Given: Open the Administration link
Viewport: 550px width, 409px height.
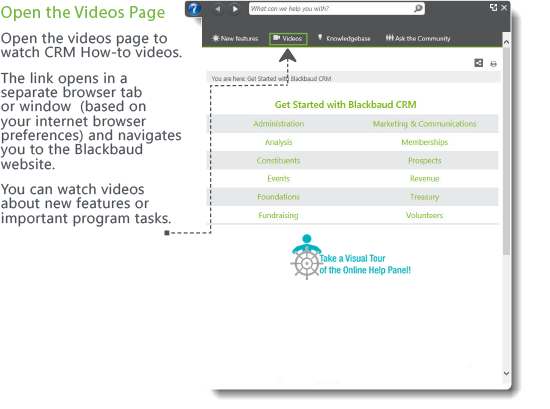Looking at the screenshot, I should point(279,124).
